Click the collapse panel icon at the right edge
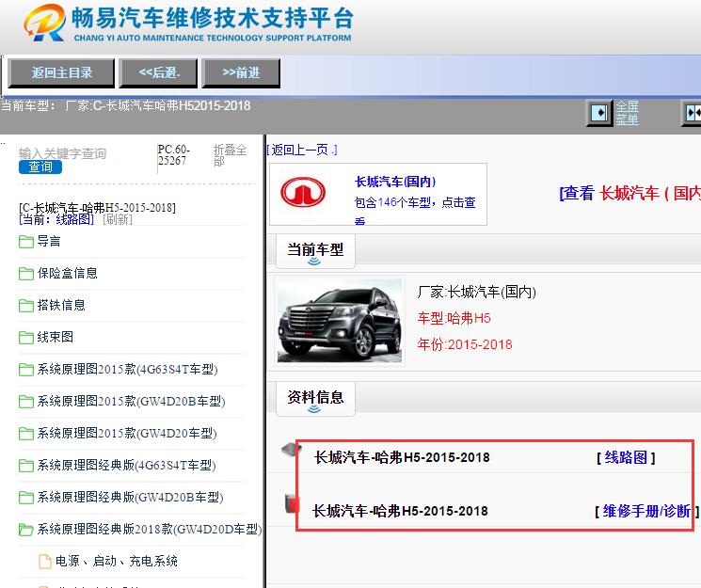701x588 pixels. click(x=692, y=113)
